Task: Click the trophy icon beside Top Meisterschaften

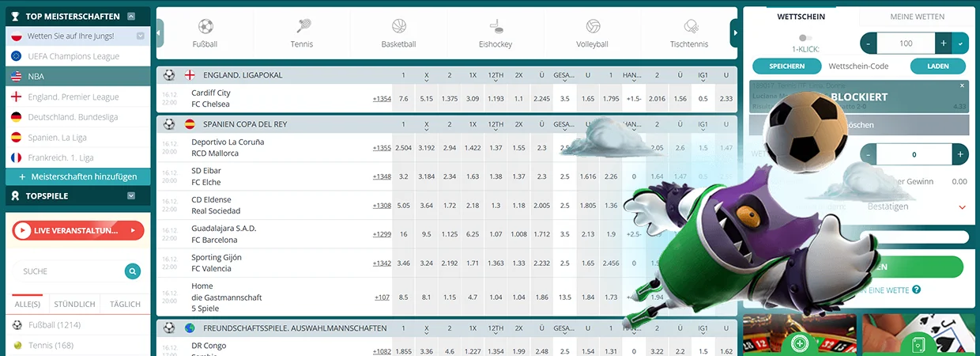Action: [x=15, y=16]
